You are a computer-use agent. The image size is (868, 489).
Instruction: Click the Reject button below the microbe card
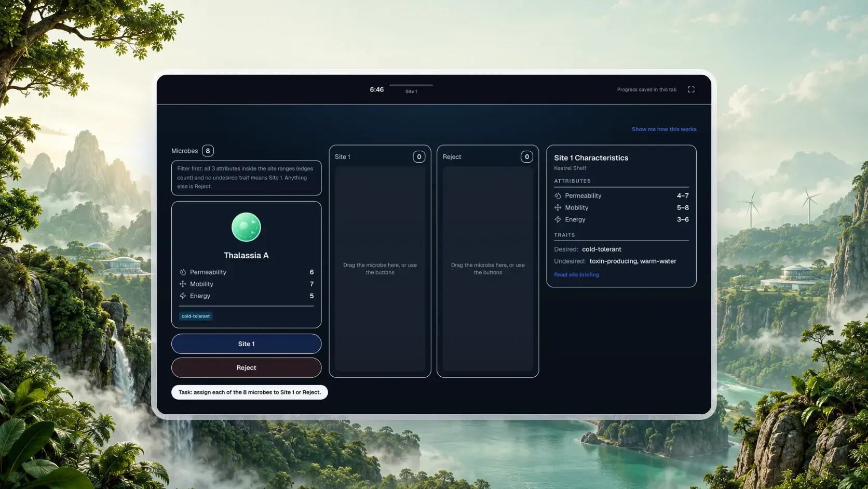coord(246,368)
